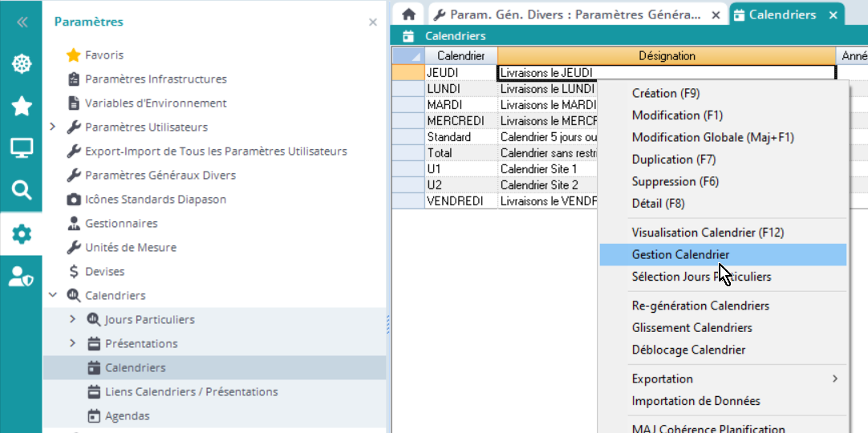868x433 pixels.
Task: Select the Standard calendar row
Action: click(x=448, y=137)
